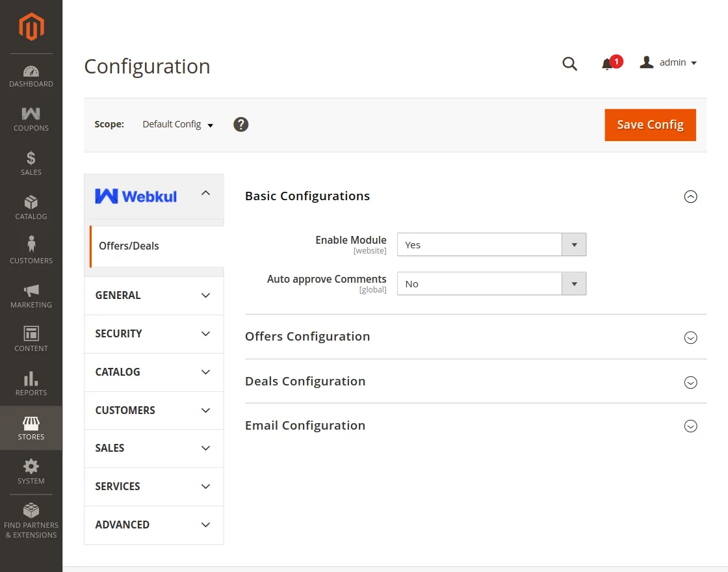This screenshot has width=728, height=572.
Task: Click the scope help question mark icon
Action: point(241,125)
